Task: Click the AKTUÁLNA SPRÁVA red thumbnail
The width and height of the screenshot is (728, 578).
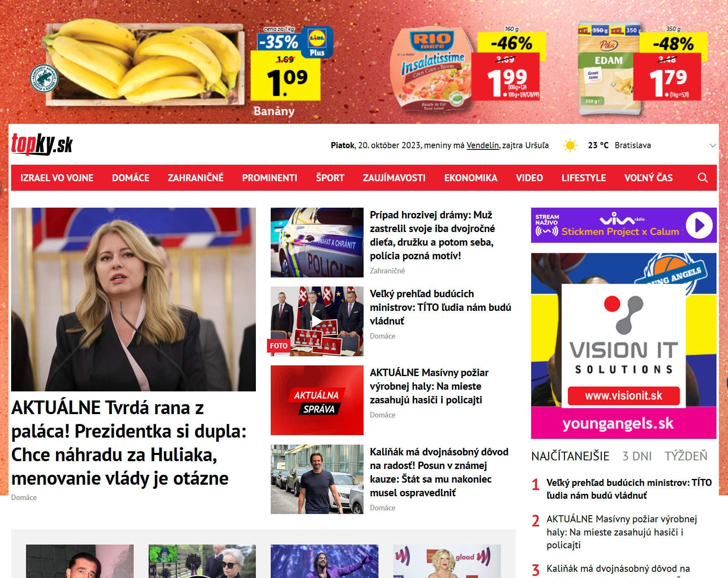Action: tap(317, 400)
